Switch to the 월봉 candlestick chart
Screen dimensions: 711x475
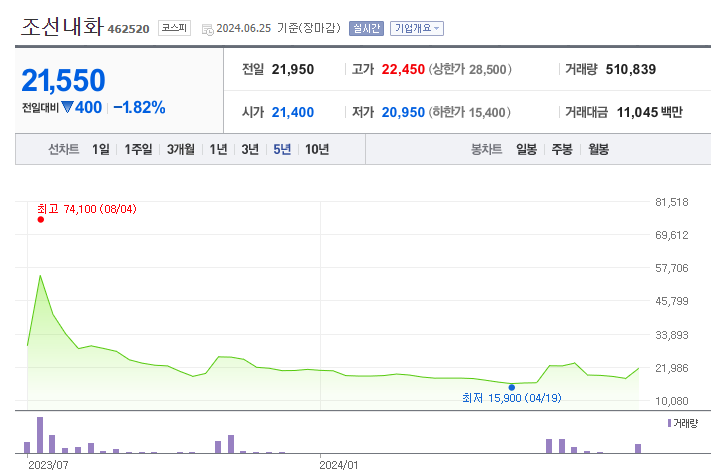[x=599, y=149]
